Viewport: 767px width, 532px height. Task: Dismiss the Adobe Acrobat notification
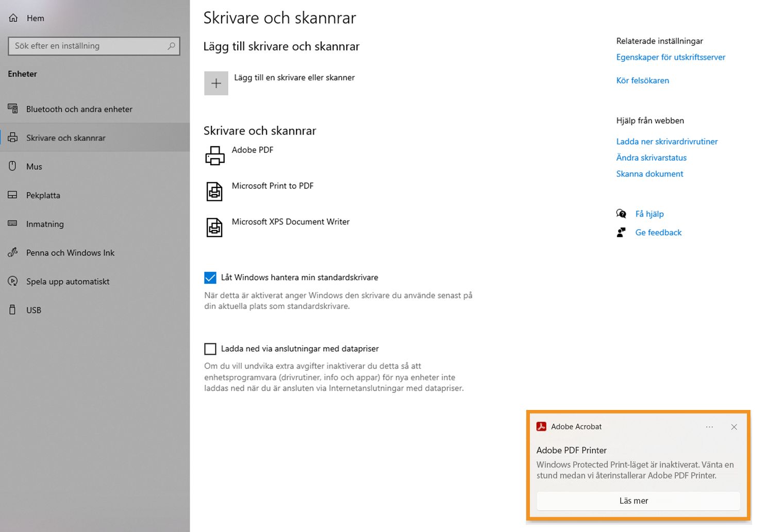click(x=734, y=427)
